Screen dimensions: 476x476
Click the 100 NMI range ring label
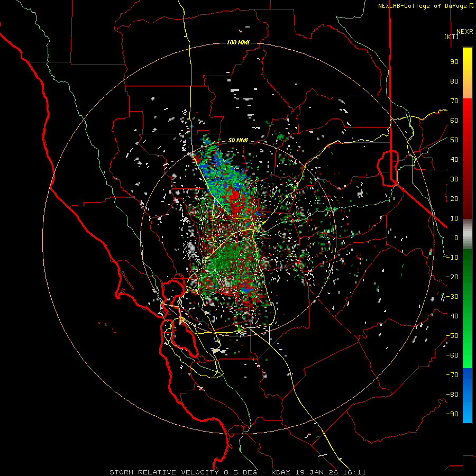click(238, 42)
